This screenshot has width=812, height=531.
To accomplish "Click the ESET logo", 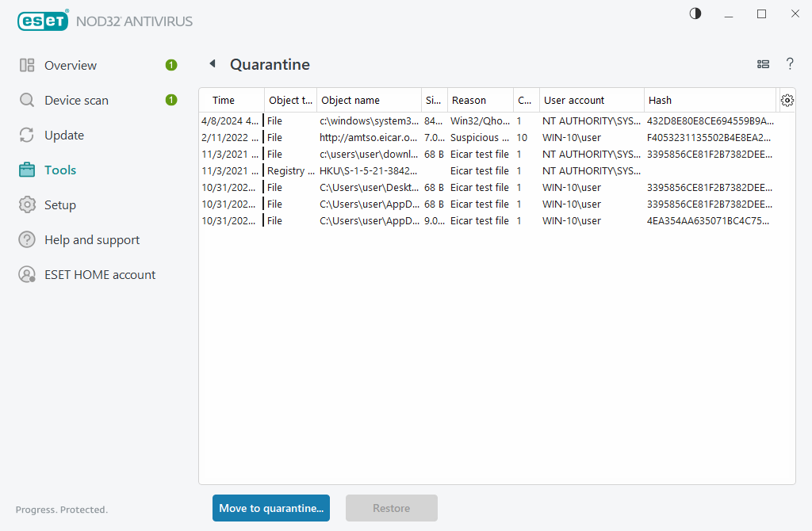I will pyautogui.click(x=43, y=21).
